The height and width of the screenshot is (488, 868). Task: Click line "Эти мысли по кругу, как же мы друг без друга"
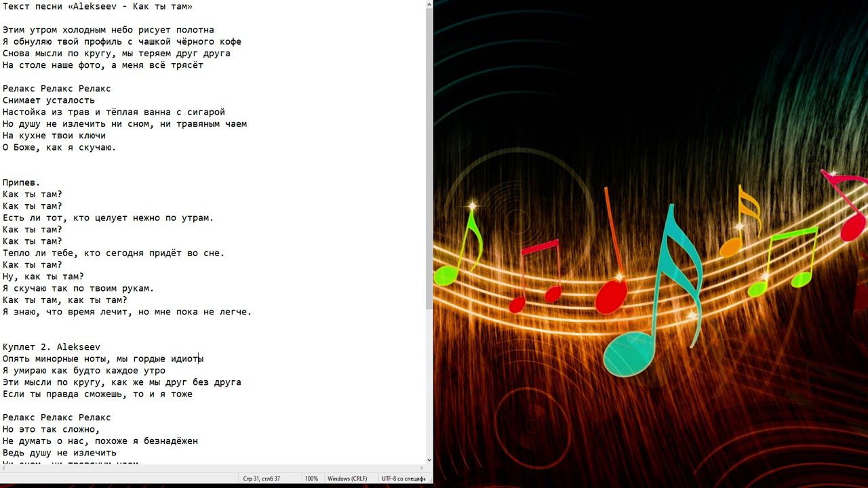122,382
